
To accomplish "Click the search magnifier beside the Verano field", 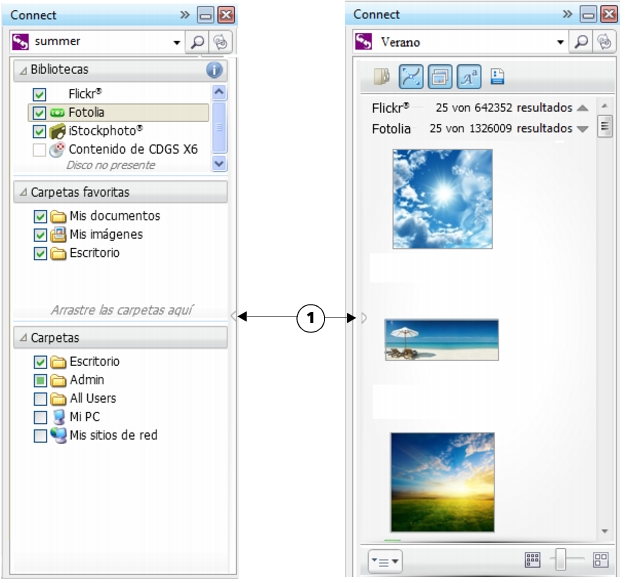I will click(x=581, y=42).
